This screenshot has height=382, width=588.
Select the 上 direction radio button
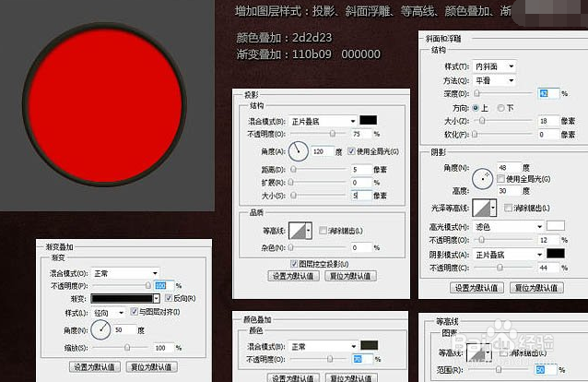pyautogui.click(x=476, y=108)
